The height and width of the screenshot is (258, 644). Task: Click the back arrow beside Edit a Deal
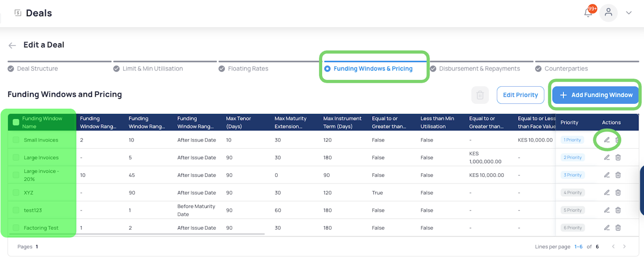pyautogui.click(x=12, y=45)
